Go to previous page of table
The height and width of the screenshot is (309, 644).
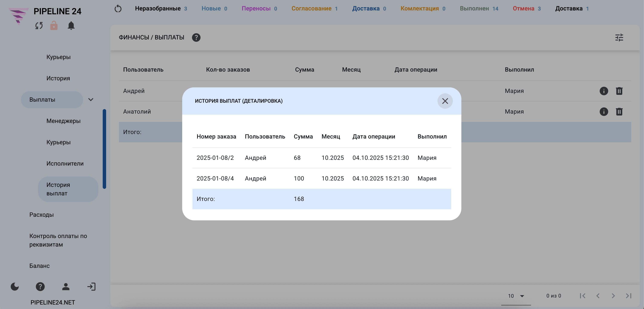[x=598, y=296]
